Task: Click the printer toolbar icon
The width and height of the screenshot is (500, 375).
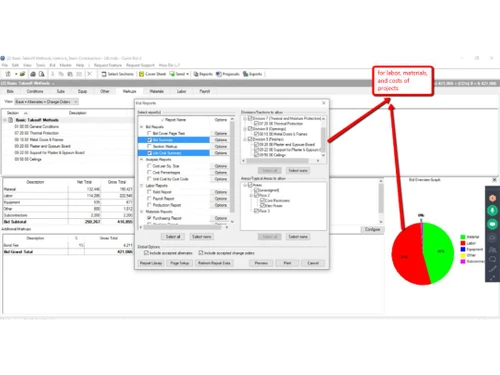Action: pos(33,74)
